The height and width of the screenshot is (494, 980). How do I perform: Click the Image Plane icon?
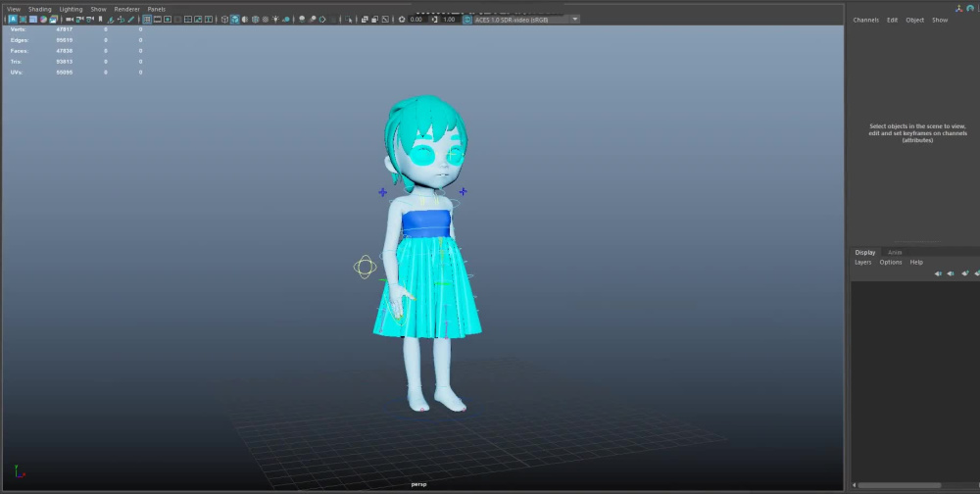tap(112, 20)
